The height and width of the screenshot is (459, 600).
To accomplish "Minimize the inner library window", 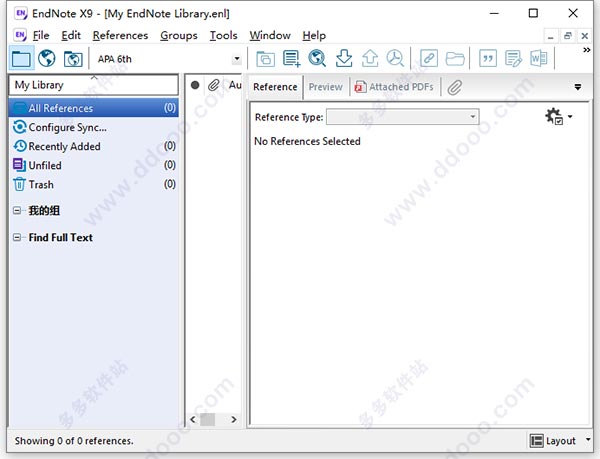I will 551,36.
